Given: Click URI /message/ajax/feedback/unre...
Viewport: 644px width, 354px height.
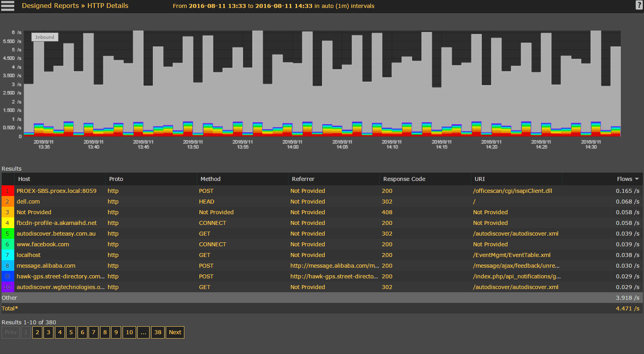Looking at the screenshot, I should [x=516, y=266].
